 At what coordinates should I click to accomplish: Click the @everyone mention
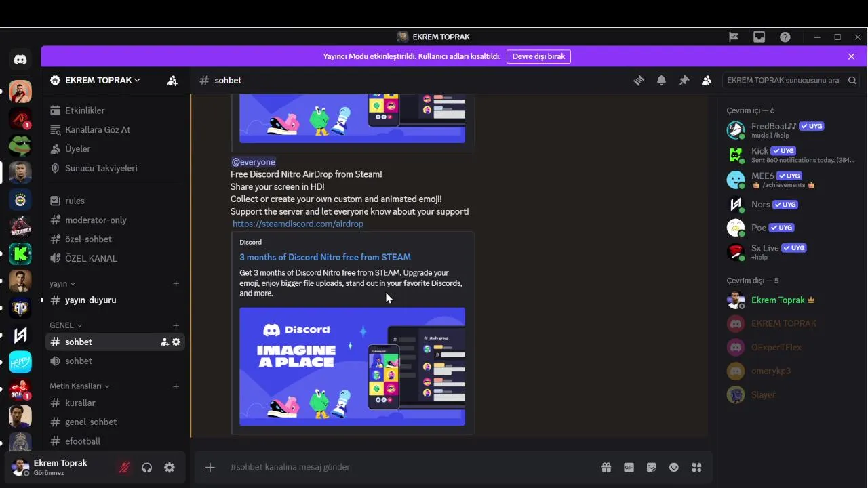tap(254, 162)
